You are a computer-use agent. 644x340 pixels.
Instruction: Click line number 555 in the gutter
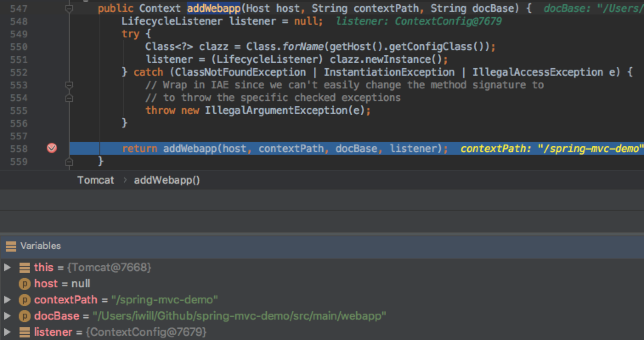pos(19,110)
